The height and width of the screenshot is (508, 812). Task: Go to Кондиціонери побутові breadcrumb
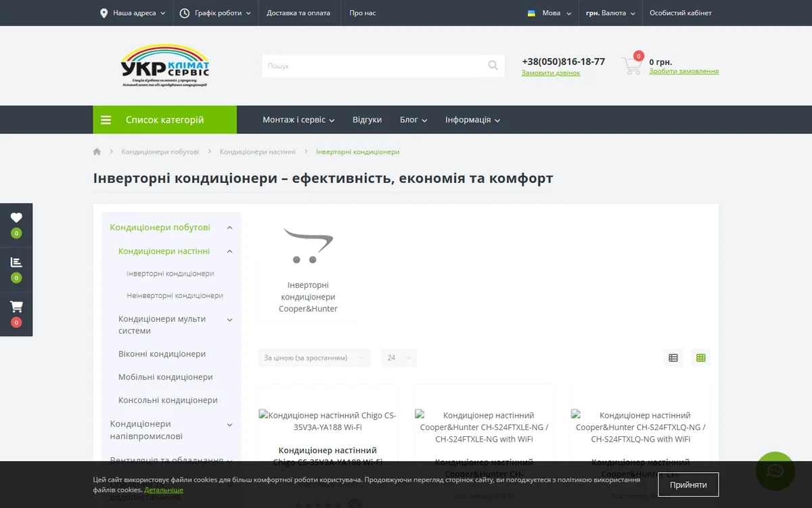(160, 152)
